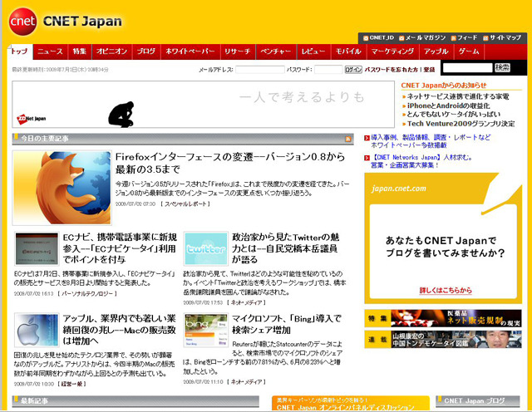Click the ZDNet Japan logo in banner

click(x=32, y=119)
